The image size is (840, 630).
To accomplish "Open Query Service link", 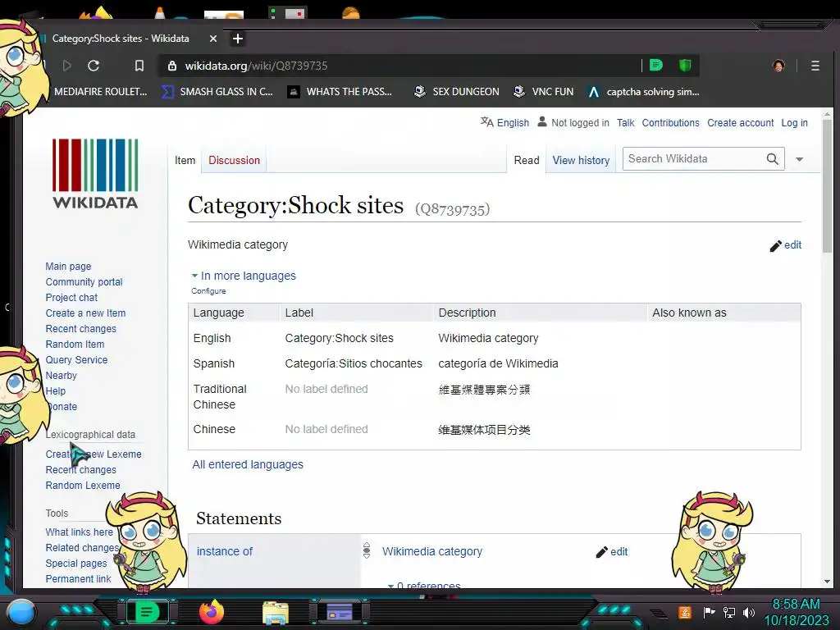I will (76, 359).
